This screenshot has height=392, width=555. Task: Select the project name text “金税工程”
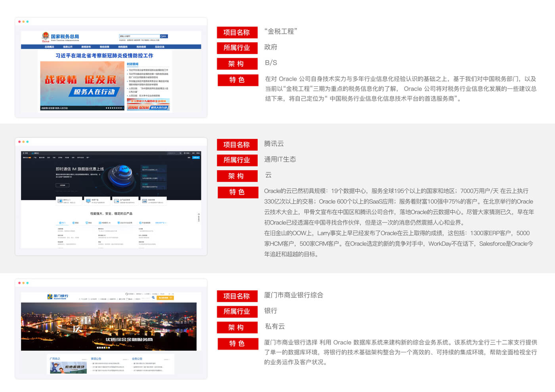pyautogui.click(x=281, y=32)
